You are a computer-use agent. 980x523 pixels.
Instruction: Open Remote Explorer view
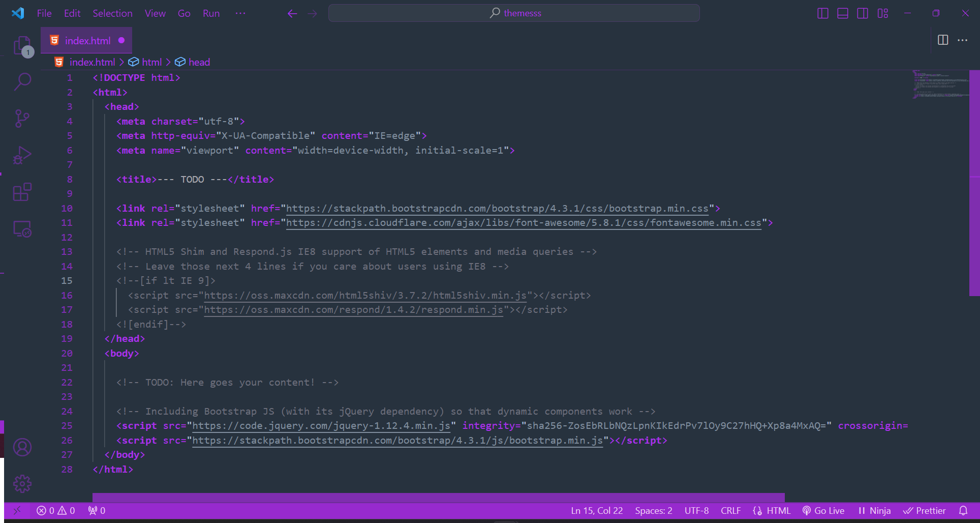pyautogui.click(x=22, y=229)
